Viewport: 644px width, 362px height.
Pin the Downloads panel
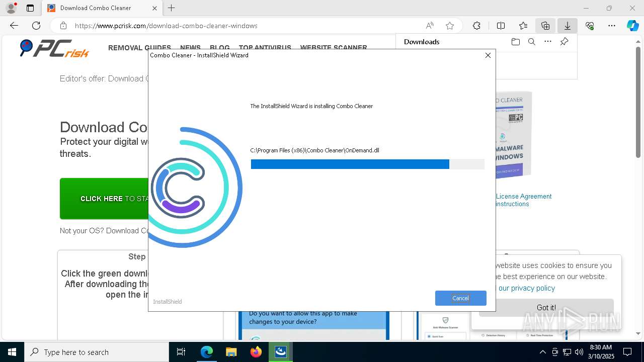(564, 42)
